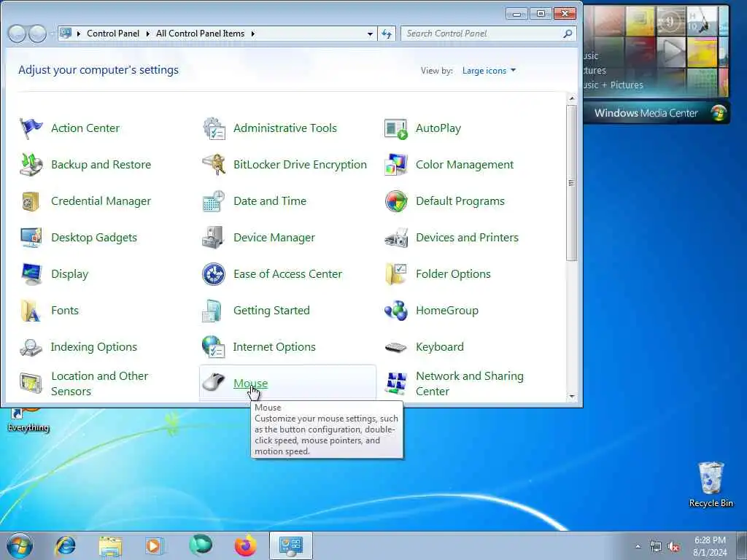747x560 pixels.
Task: Open Desktop Gadgets icon
Action: point(31,238)
